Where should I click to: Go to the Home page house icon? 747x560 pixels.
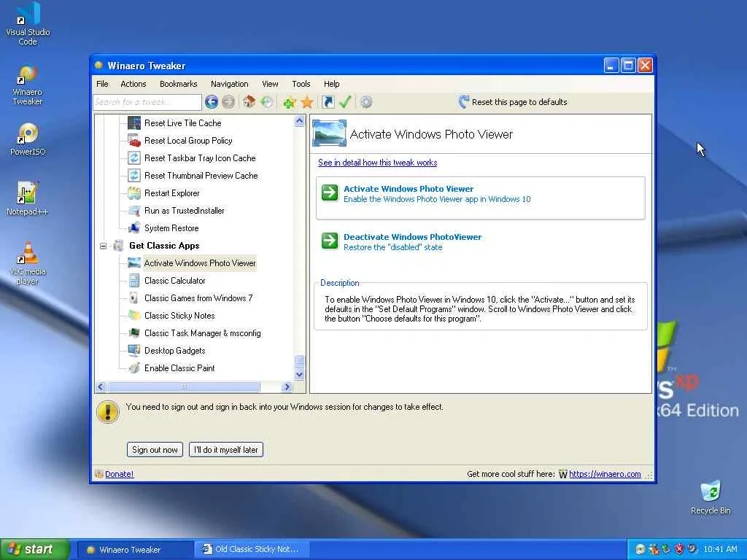click(x=249, y=102)
